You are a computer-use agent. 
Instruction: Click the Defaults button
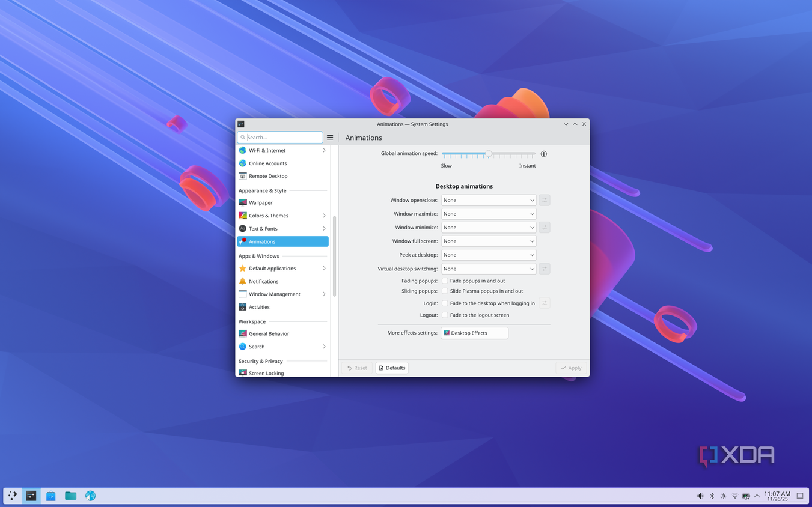click(x=392, y=368)
